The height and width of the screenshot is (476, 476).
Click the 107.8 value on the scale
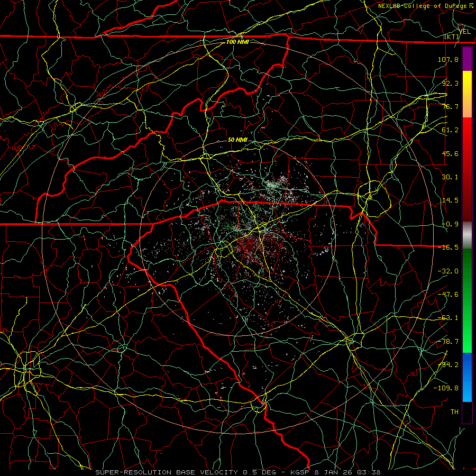pos(448,59)
